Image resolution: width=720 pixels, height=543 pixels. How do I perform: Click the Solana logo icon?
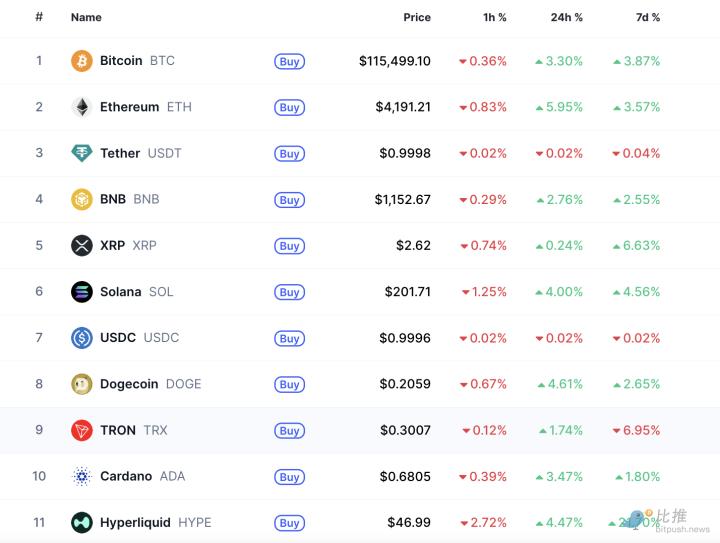(81, 292)
